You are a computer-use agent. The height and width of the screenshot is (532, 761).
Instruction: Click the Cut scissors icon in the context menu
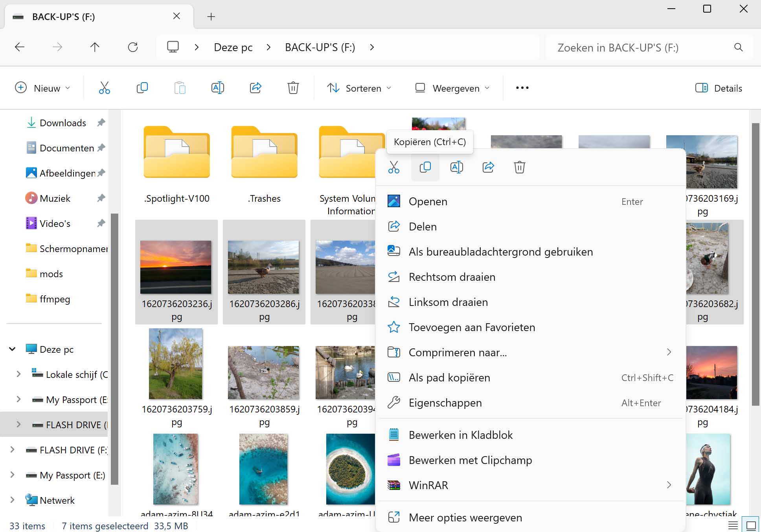(x=393, y=167)
